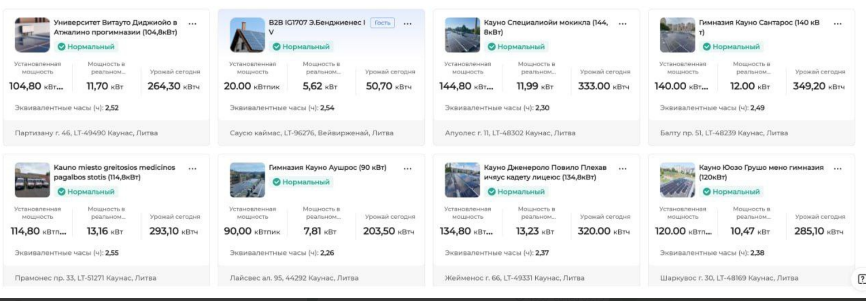Open more options for Университет Витауто Диджиойо card
The height and width of the screenshot is (301, 868).
193,24
